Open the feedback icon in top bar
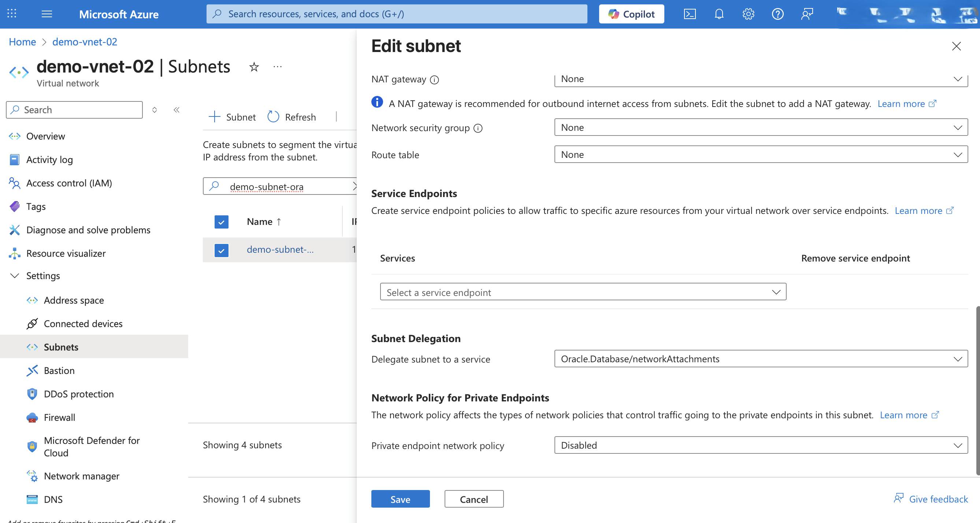Viewport: 980px width, 523px height. (806, 14)
